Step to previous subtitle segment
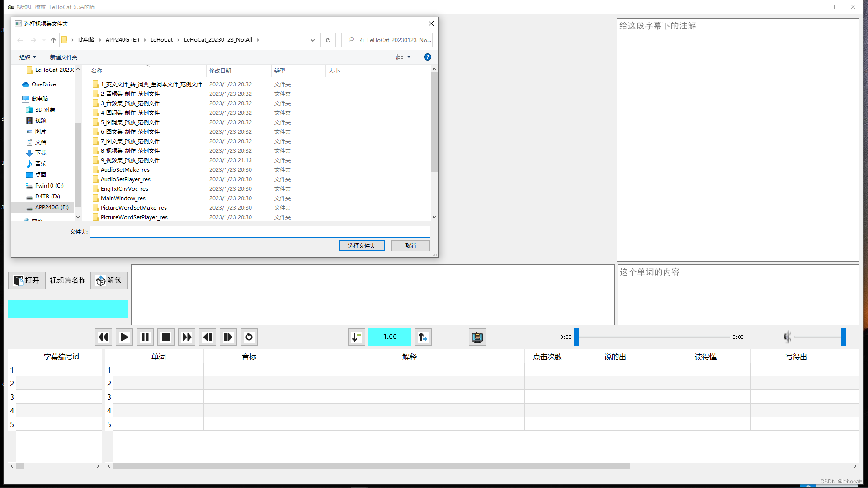Image resolution: width=868 pixels, height=488 pixels. pyautogui.click(x=207, y=337)
